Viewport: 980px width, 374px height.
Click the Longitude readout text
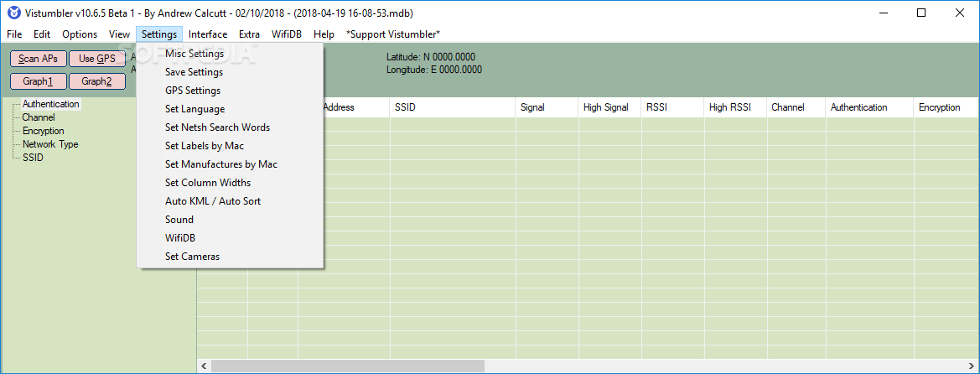[x=434, y=70]
